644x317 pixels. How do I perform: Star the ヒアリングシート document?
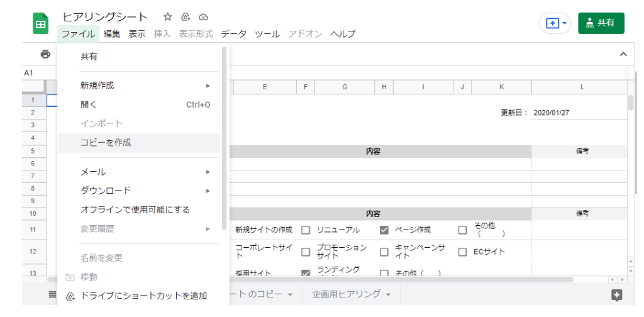coord(167,17)
